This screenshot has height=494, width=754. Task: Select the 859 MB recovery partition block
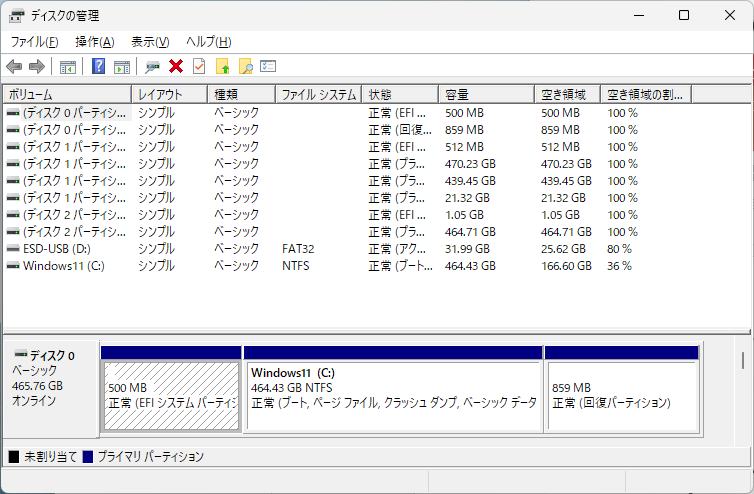[x=622, y=390]
